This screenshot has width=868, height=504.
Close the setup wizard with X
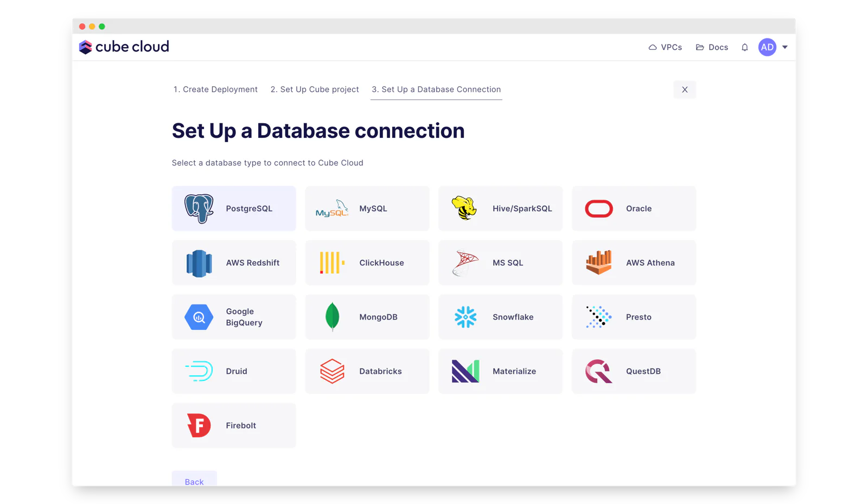685,90
